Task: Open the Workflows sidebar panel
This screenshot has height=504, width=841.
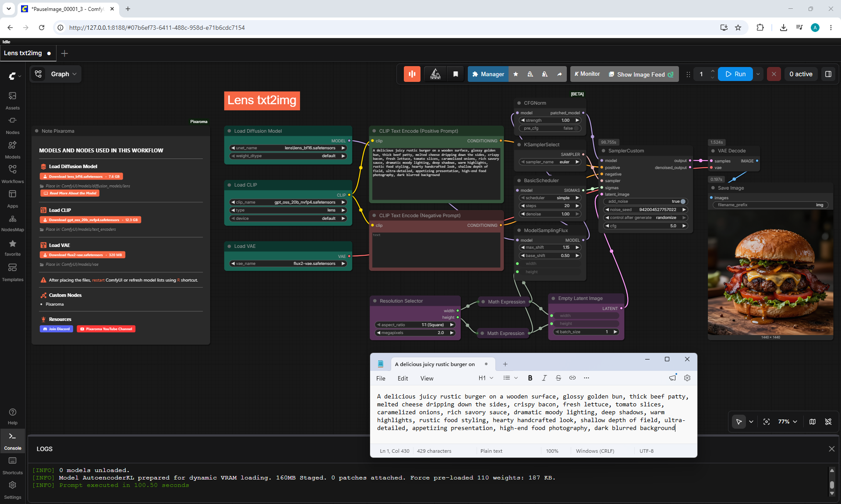Action: [12, 174]
